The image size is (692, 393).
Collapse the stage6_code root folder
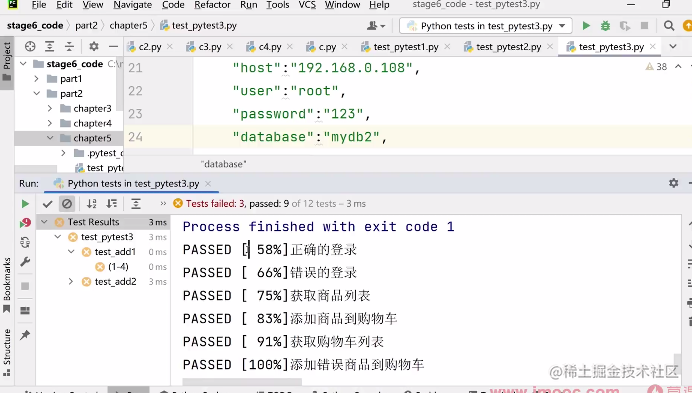pos(23,64)
